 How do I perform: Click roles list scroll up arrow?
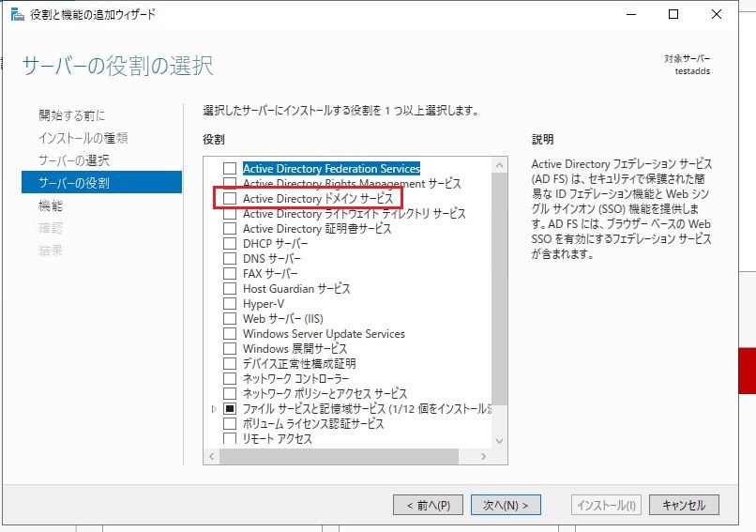(500, 165)
